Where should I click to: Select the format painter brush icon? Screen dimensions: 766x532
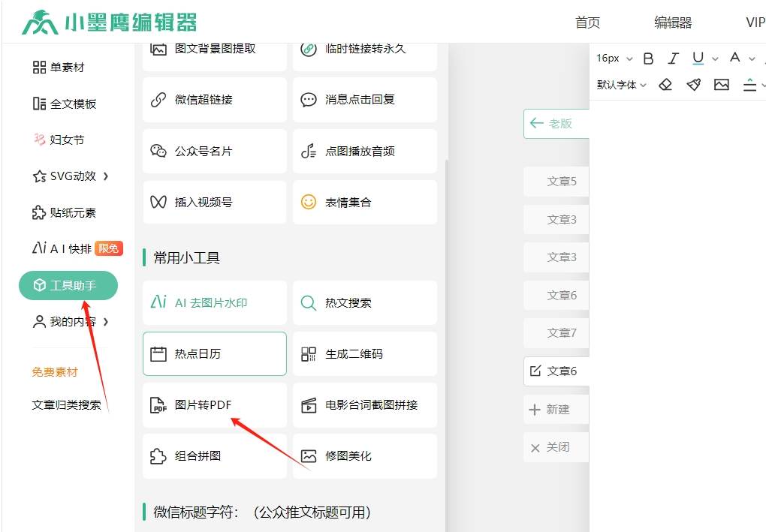coord(693,85)
